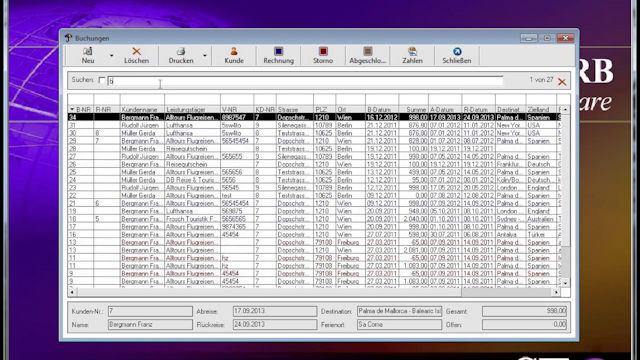
Task: Click the Offen amount field
Action: [x=524, y=324]
